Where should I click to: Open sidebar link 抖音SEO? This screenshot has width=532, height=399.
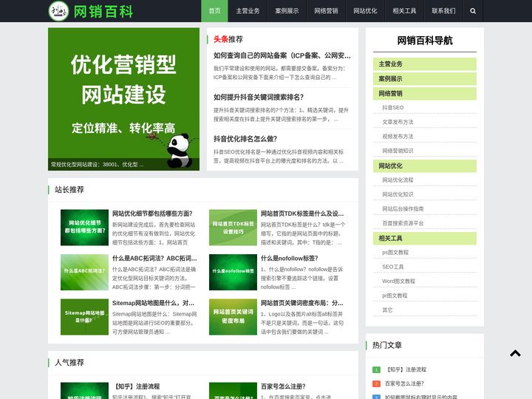click(x=393, y=108)
